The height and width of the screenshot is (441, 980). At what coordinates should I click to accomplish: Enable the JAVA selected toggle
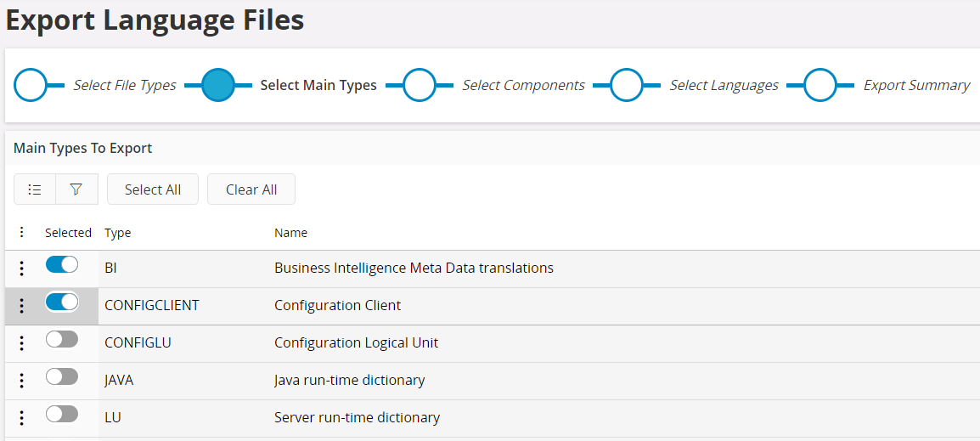62,376
